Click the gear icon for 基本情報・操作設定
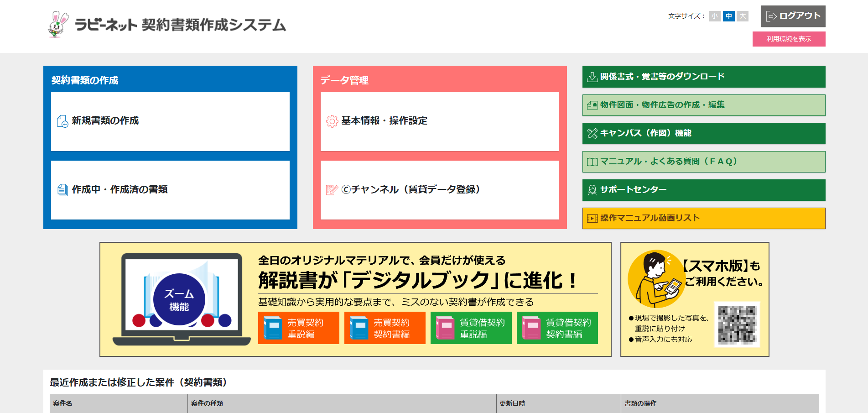868x413 pixels. click(332, 121)
